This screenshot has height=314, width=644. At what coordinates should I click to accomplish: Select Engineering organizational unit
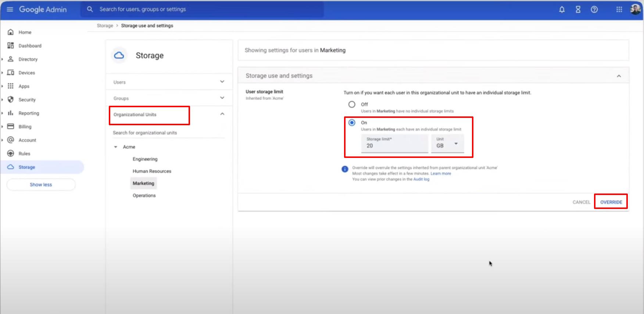pyautogui.click(x=145, y=159)
